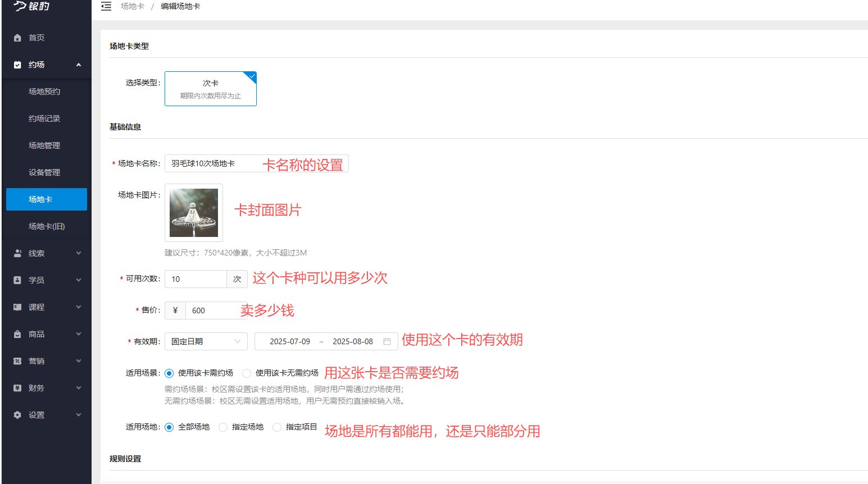Click the 学员 students icon in sidebar
This screenshot has width=868, height=484.
click(17, 280)
